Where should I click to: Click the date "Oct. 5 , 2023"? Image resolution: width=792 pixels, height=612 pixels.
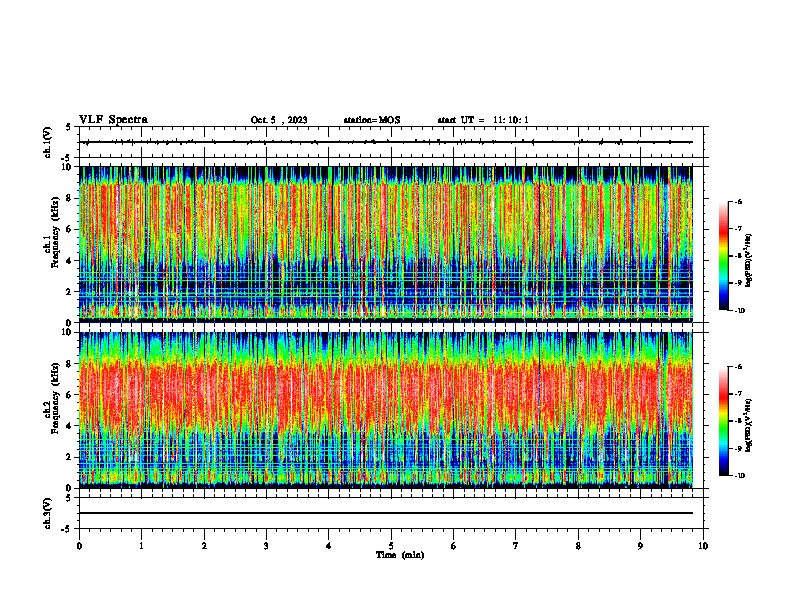(x=279, y=120)
